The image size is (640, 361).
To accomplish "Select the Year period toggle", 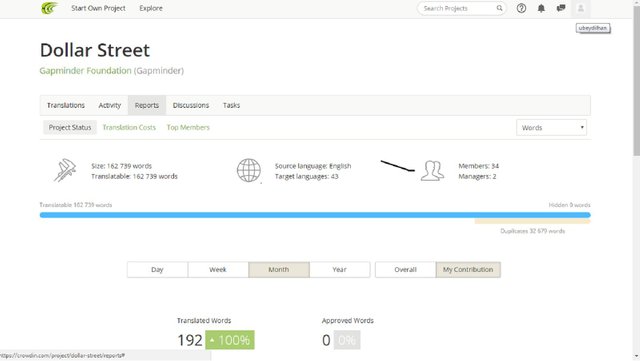I will 340,270.
